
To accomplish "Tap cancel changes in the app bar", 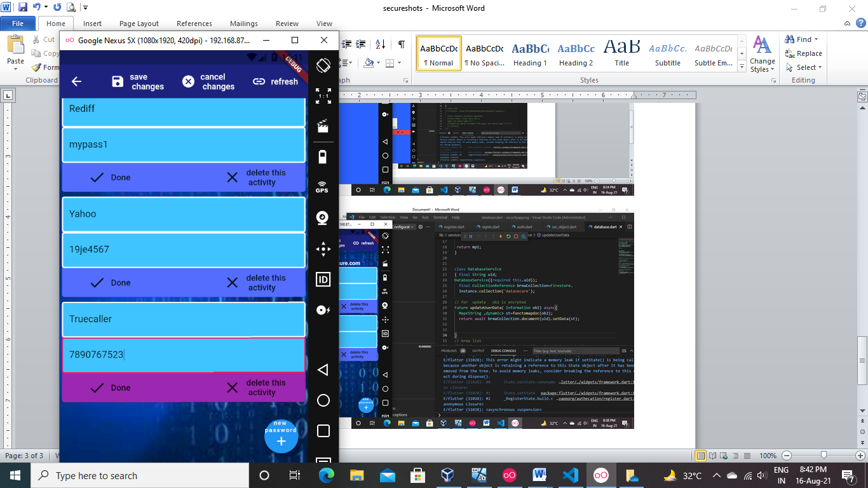I will 208,81.
